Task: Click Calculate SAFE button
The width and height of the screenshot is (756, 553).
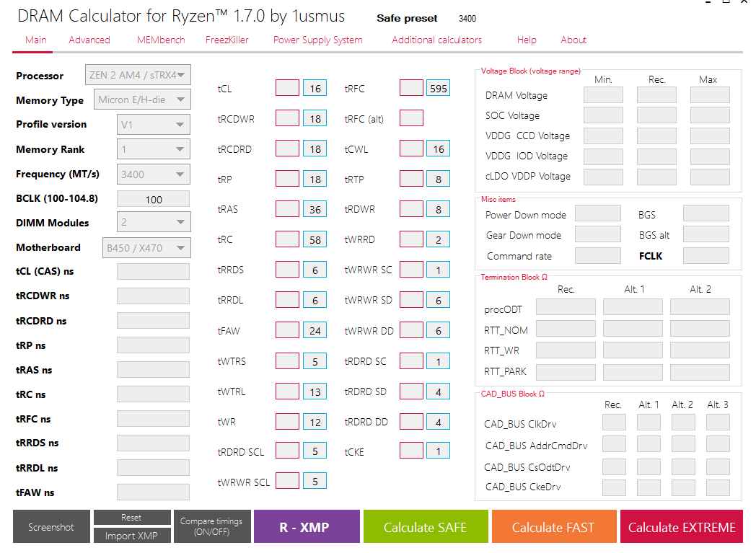Action: (426, 526)
